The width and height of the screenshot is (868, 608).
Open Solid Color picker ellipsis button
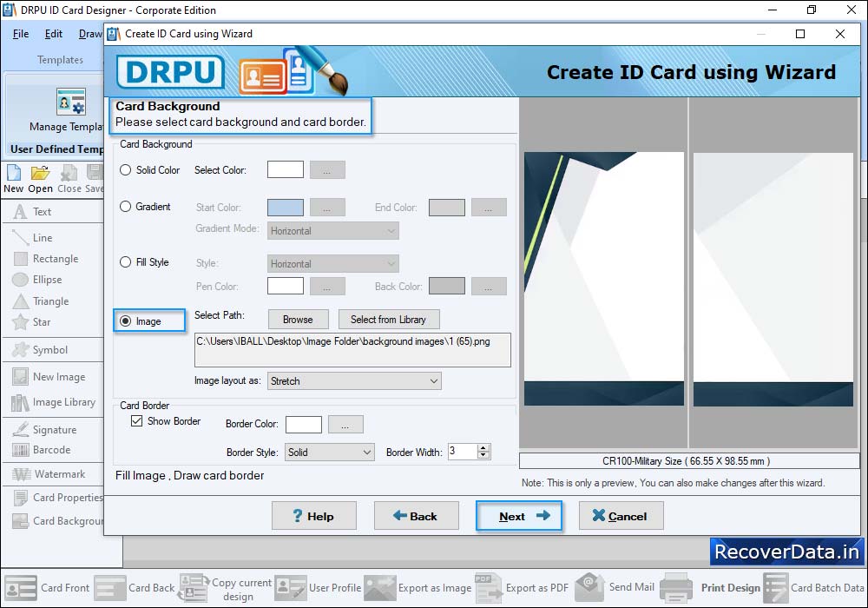(x=327, y=170)
